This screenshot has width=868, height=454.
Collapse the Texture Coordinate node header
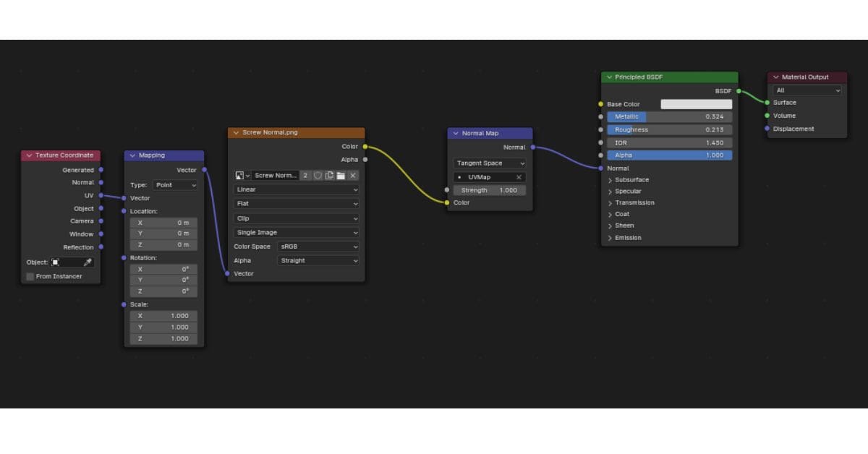28,155
